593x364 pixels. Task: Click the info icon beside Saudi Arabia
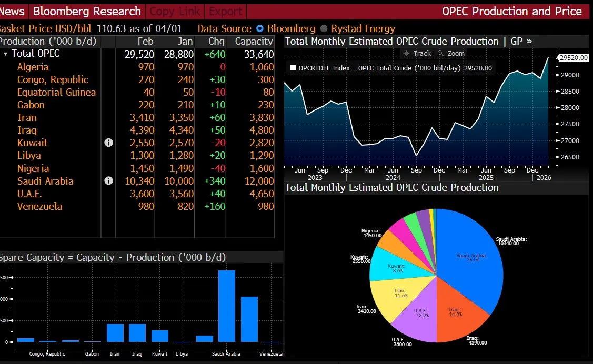[x=108, y=181]
